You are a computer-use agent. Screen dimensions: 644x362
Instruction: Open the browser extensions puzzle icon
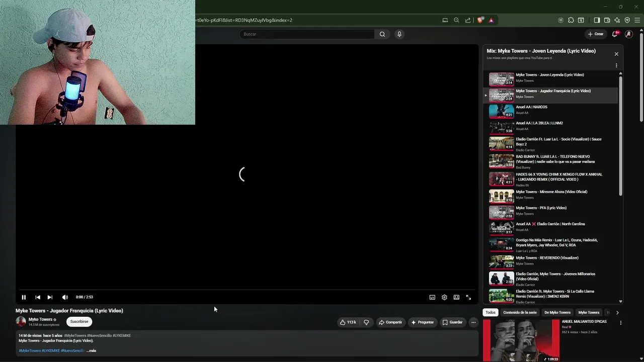[x=571, y=20]
